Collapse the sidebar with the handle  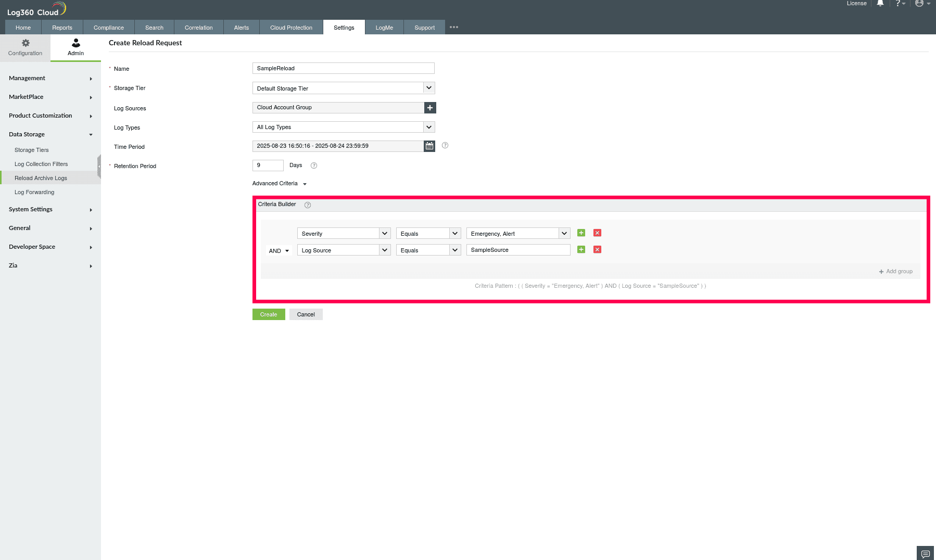99,167
